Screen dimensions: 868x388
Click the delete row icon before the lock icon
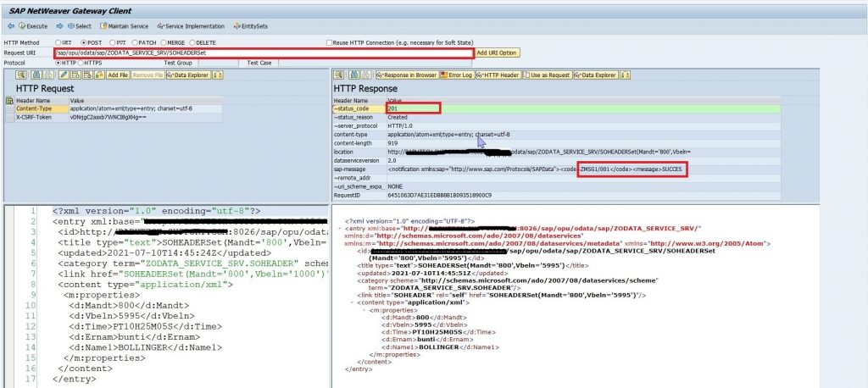87,75
